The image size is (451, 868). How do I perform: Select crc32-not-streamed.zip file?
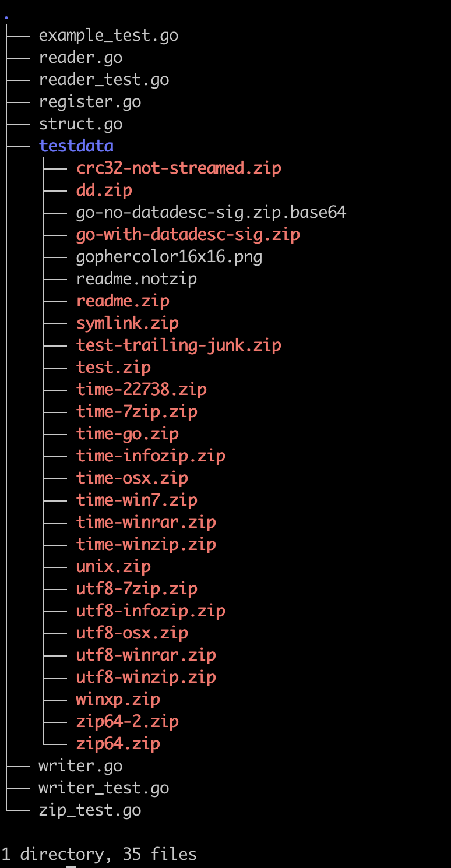178,168
